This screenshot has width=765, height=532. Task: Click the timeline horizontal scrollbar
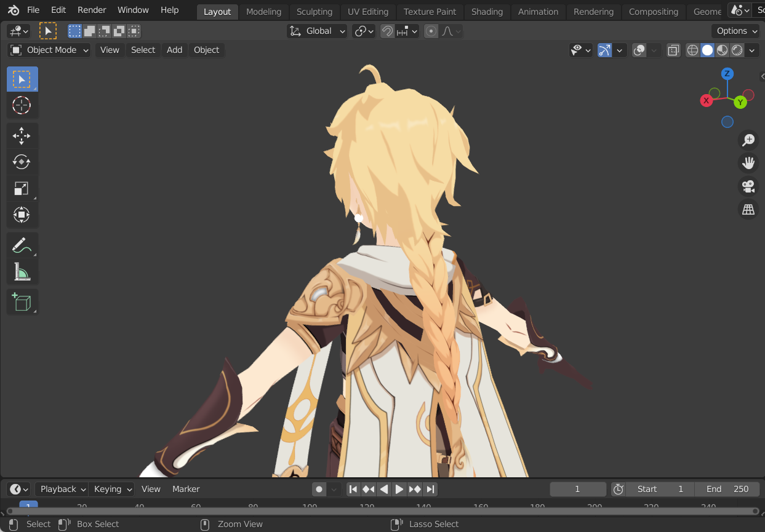point(382,511)
